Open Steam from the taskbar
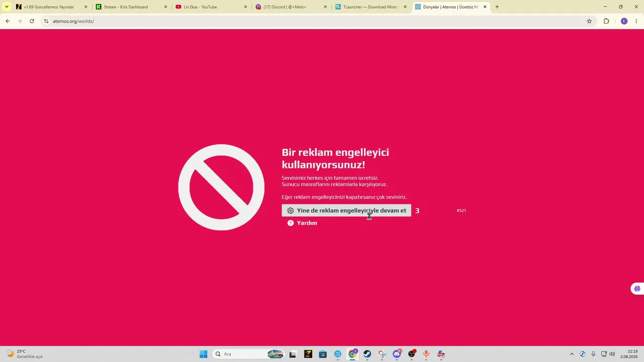The image size is (644, 362). (367, 354)
